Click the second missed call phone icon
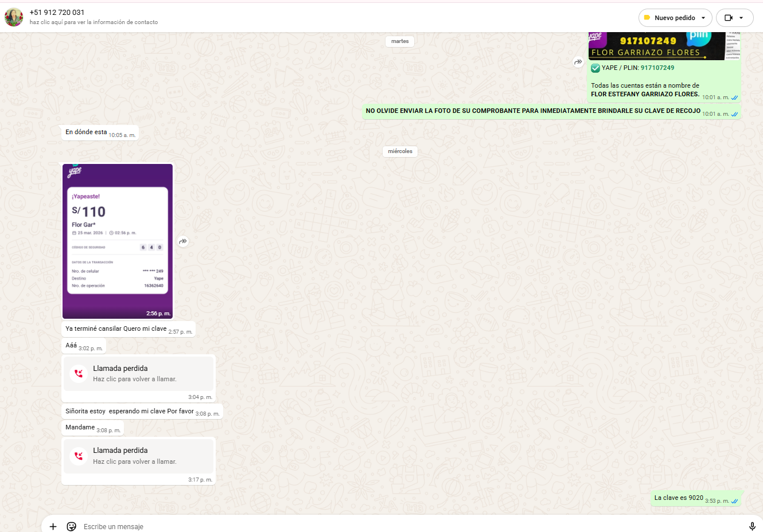Screen dimensions: 763x532 (79, 456)
